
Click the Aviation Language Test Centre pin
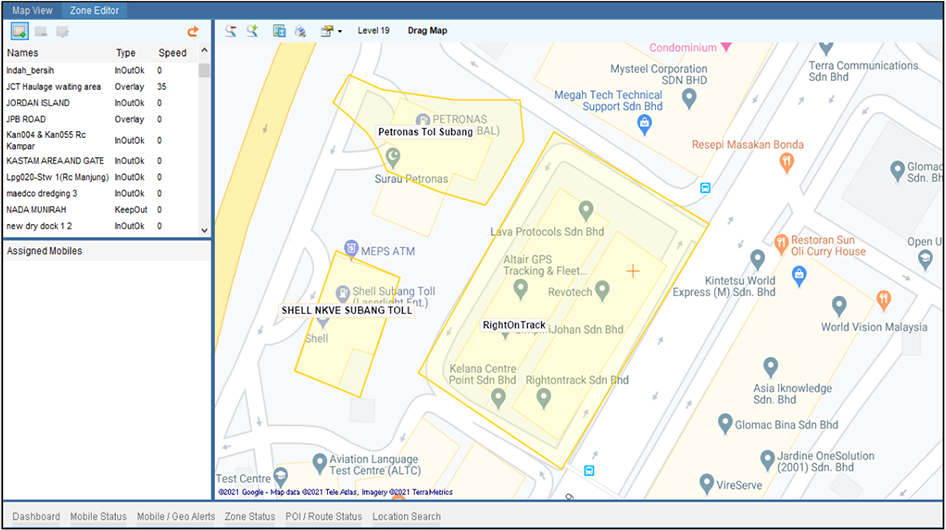[x=320, y=464]
